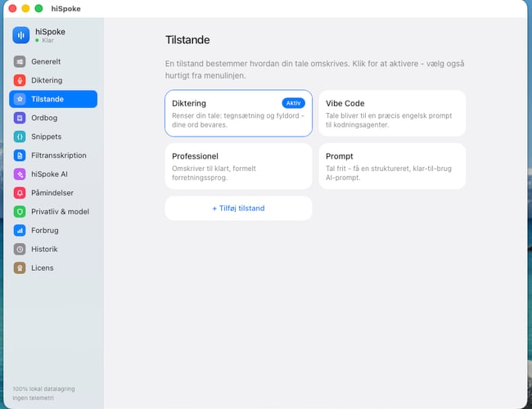Click the Aktiv badge on Diktering
532x409 pixels.
click(x=294, y=103)
